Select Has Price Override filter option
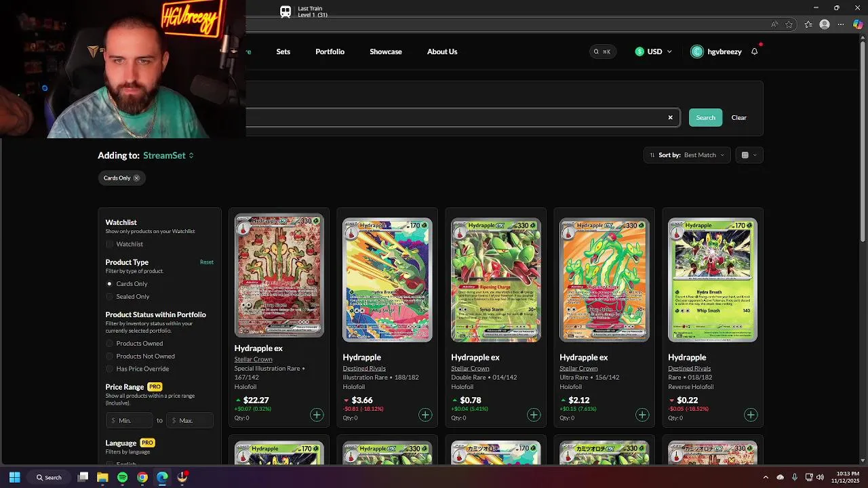The image size is (868, 488). [109, 369]
